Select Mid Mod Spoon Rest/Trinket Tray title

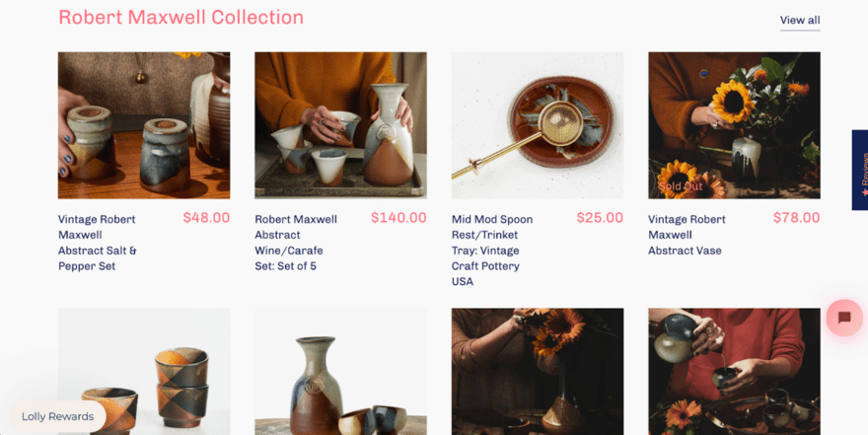[x=492, y=251]
